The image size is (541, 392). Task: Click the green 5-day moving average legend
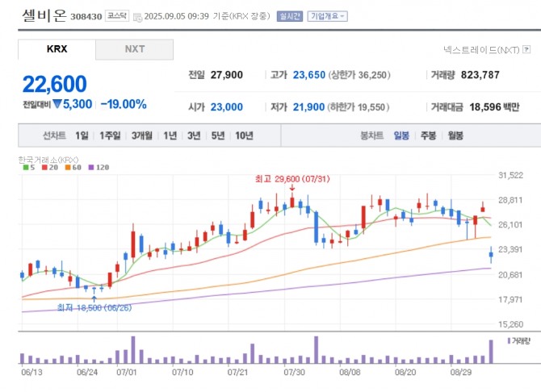pos(27,167)
